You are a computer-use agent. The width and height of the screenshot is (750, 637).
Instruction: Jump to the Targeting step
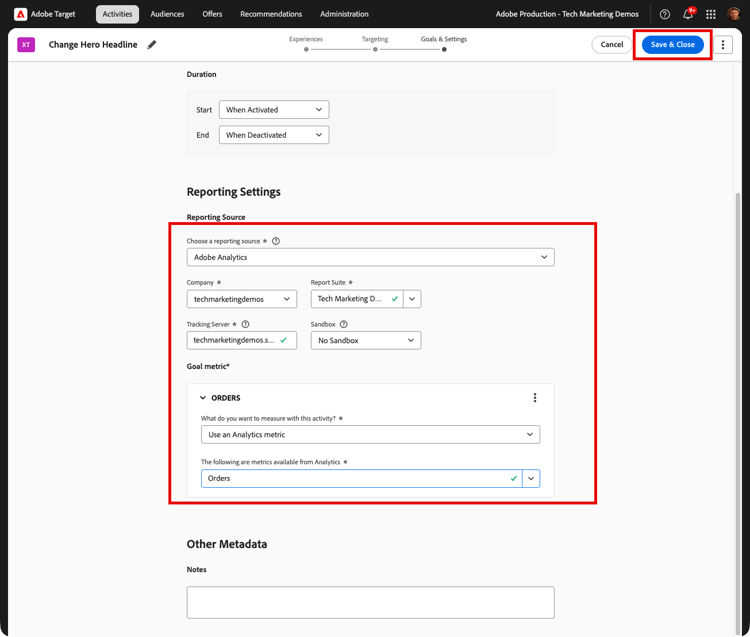click(x=375, y=43)
